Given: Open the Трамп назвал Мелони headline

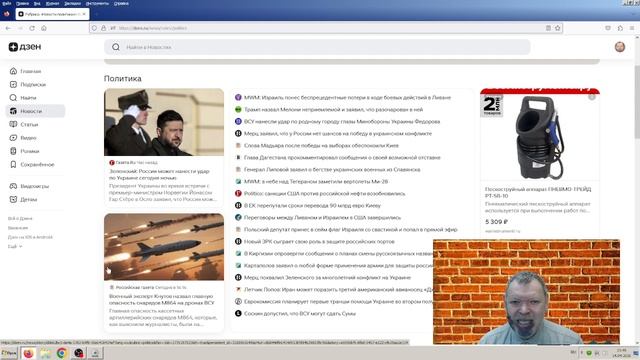Looking at the screenshot, I should [x=333, y=109].
